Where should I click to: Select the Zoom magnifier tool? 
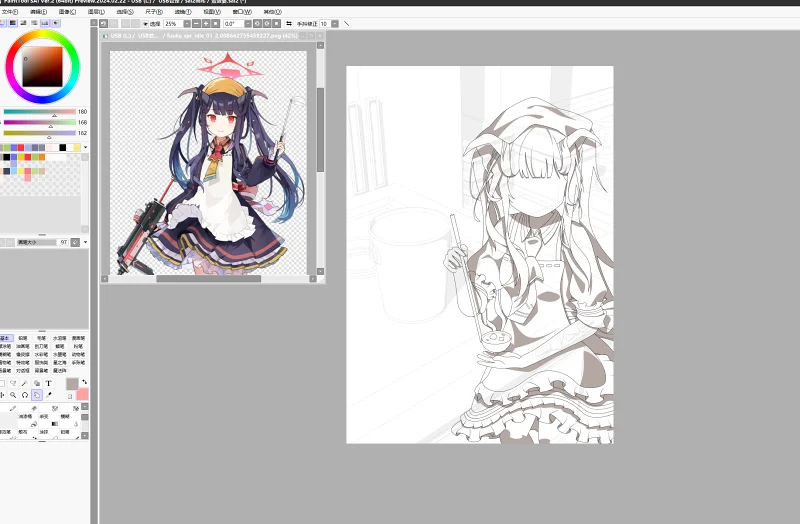pos(13,394)
